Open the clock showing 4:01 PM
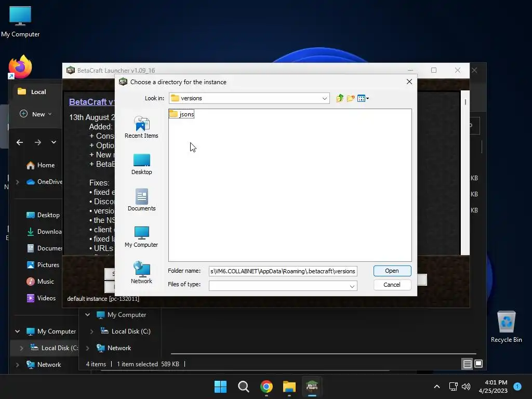The height and width of the screenshot is (399, 532). (x=493, y=387)
